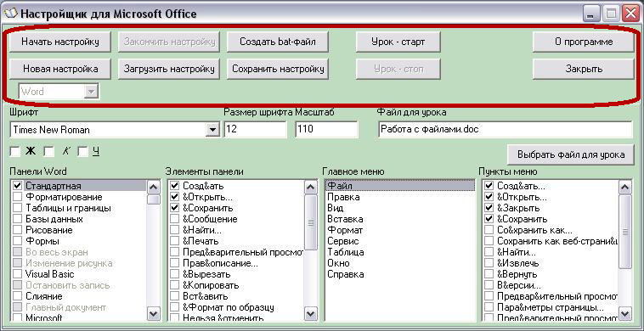
Task: Check &Вернуть in Пункты меню
Action: tap(489, 274)
